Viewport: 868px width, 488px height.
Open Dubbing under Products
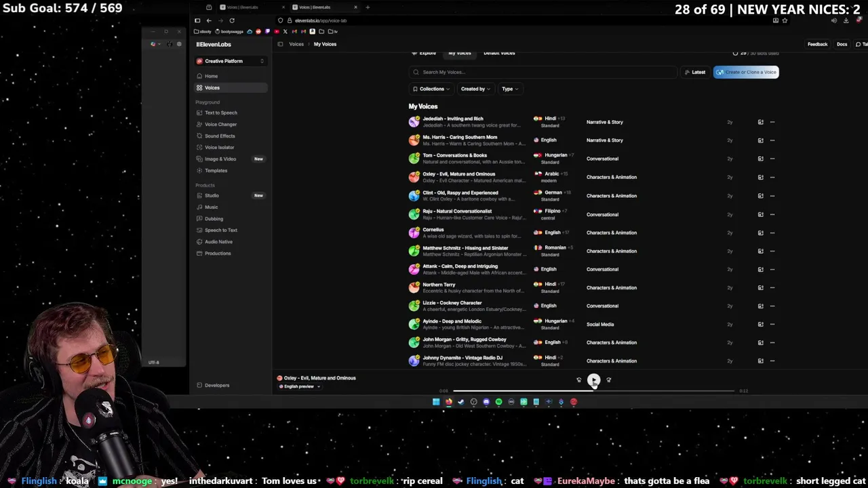click(214, 218)
